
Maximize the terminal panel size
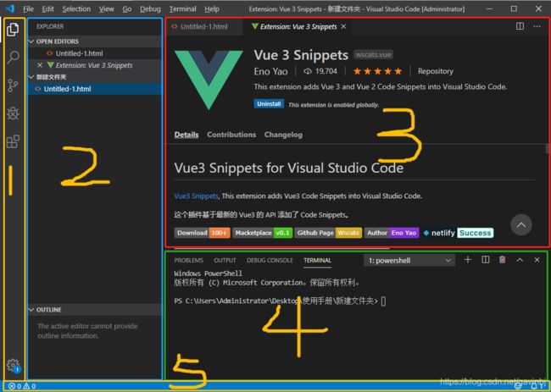click(520, 260)
